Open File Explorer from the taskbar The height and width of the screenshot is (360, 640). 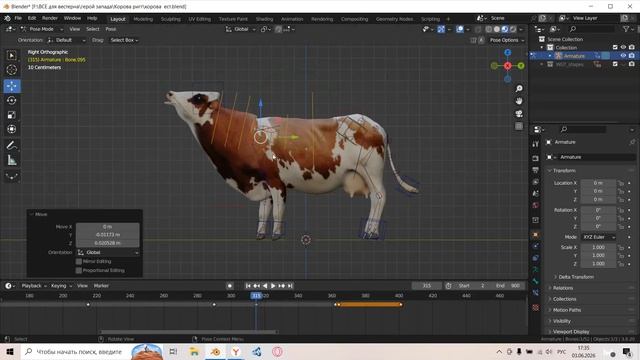pyautogui.click(x=194, y=352)
